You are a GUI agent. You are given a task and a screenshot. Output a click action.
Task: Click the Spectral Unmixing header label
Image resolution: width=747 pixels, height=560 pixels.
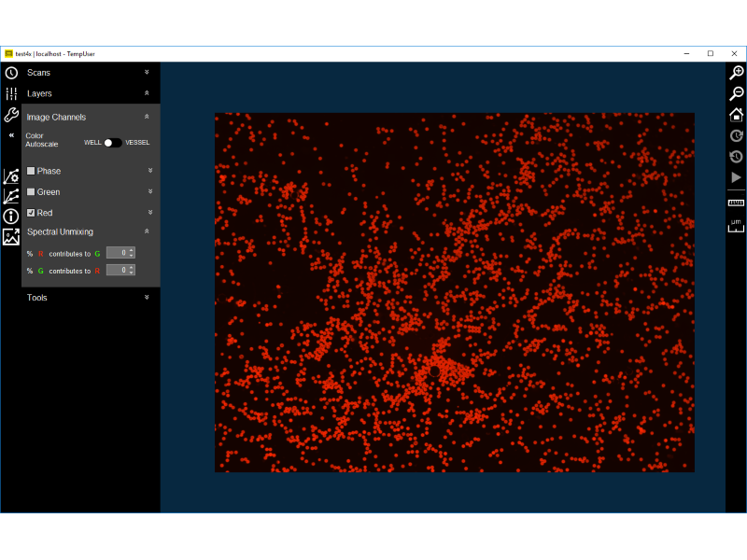point(60,231)
